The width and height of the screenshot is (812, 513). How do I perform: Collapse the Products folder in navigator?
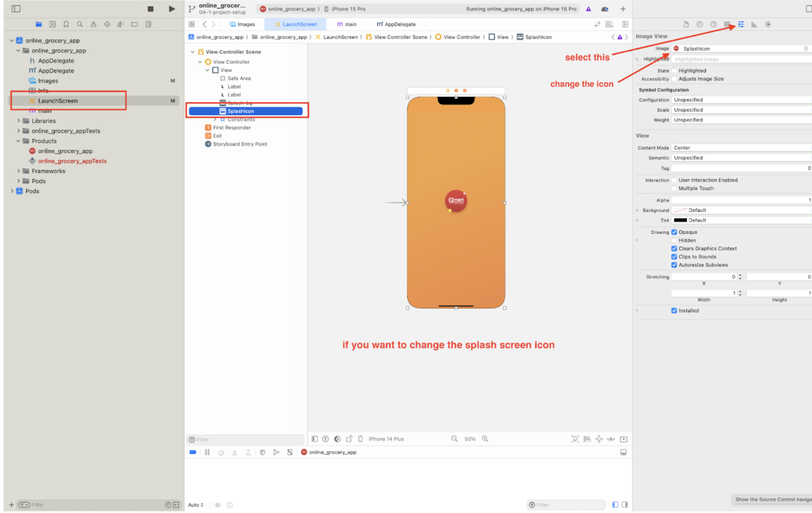[18, 141]
